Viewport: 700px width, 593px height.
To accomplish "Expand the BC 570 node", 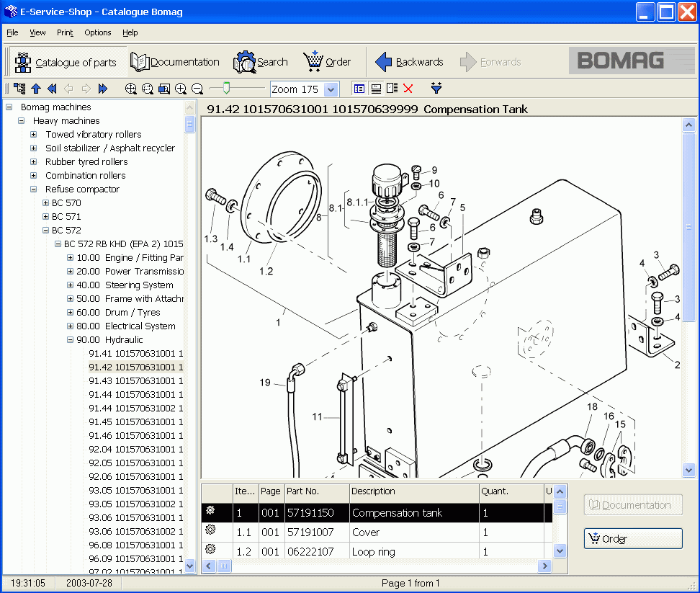I will 45,202.
